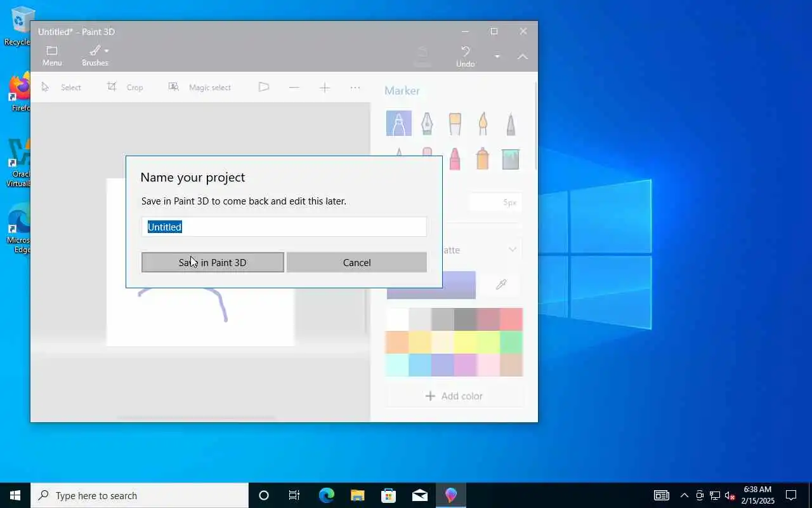Select the Fill bucket icon

pyautogui.click(x=511, y=159)
